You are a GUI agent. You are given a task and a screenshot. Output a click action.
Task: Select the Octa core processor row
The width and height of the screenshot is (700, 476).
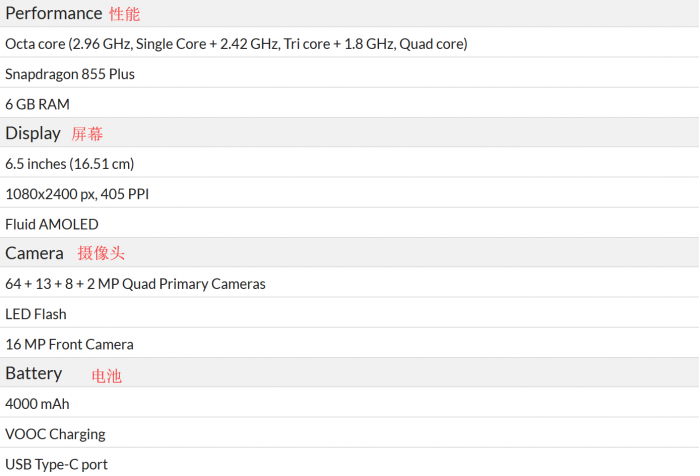236,44
